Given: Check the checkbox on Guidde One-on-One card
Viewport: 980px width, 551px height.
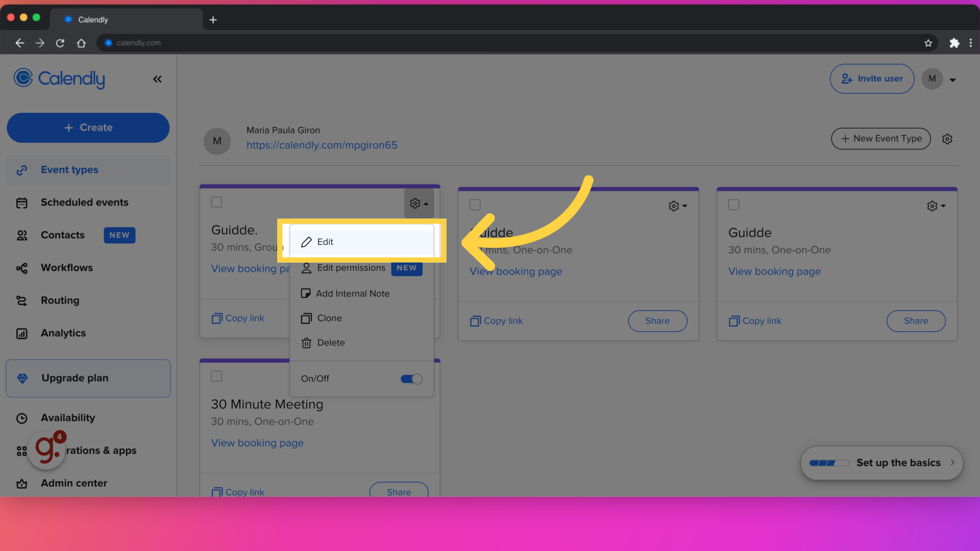Looking at the screenshot, I should 475,204.
